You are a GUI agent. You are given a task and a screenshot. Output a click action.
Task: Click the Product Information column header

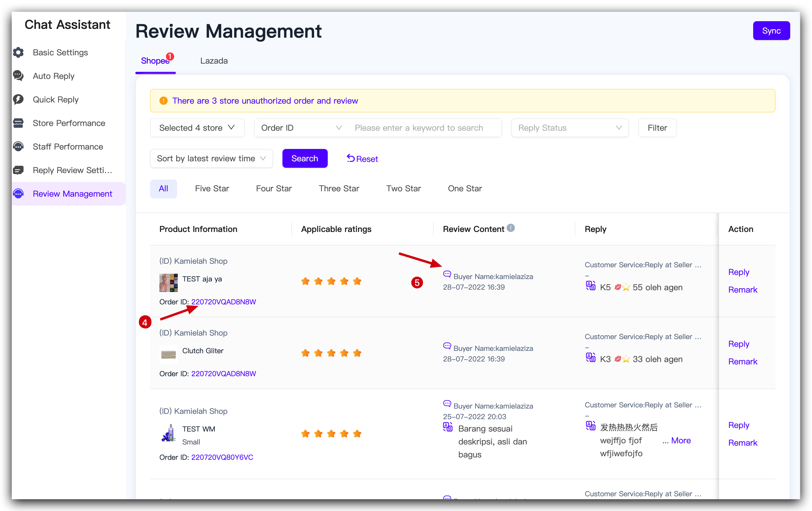tap(198, 229)
